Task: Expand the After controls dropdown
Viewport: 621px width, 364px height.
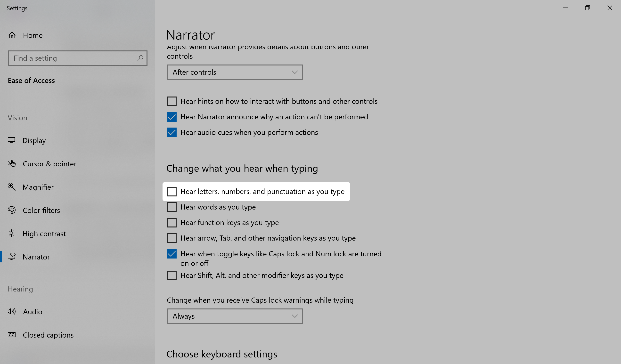Action: [234, 73]
